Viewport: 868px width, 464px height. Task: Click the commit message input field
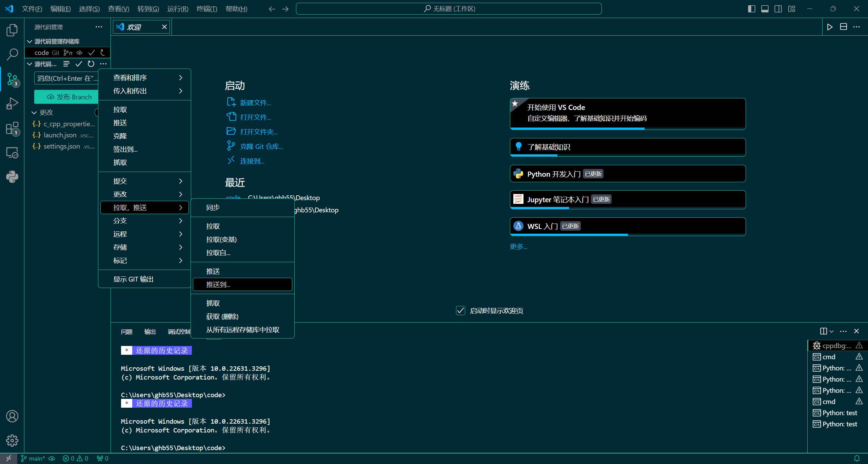click(x=66, y=78)
